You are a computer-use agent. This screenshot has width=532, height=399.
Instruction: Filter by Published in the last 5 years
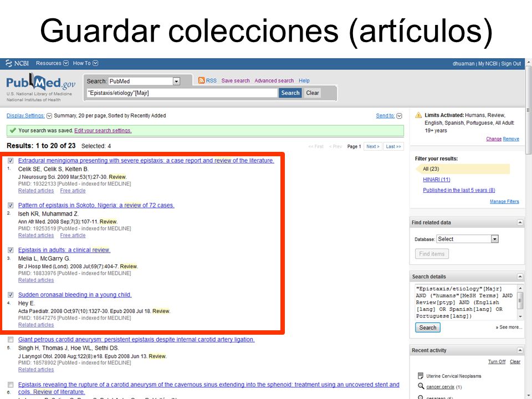(x=459, y=190)
